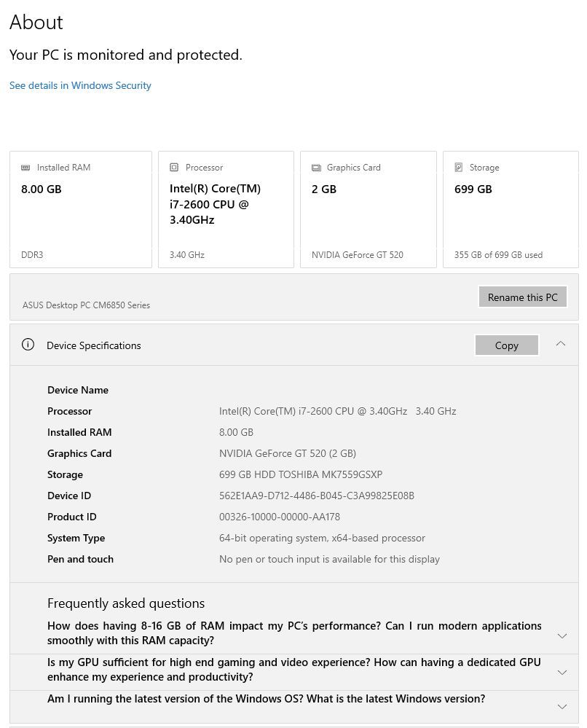Viewport: 587px width, 728px height.
Task: Click the Graphics Card icon
Action: pyautogui.click(x=316, y=168)
